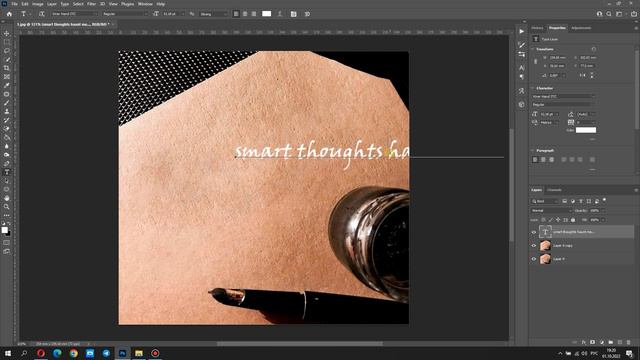This screenshot has height=360, width=640.
Task: Click the Home icon in options bar
Action: pos(9,14)
